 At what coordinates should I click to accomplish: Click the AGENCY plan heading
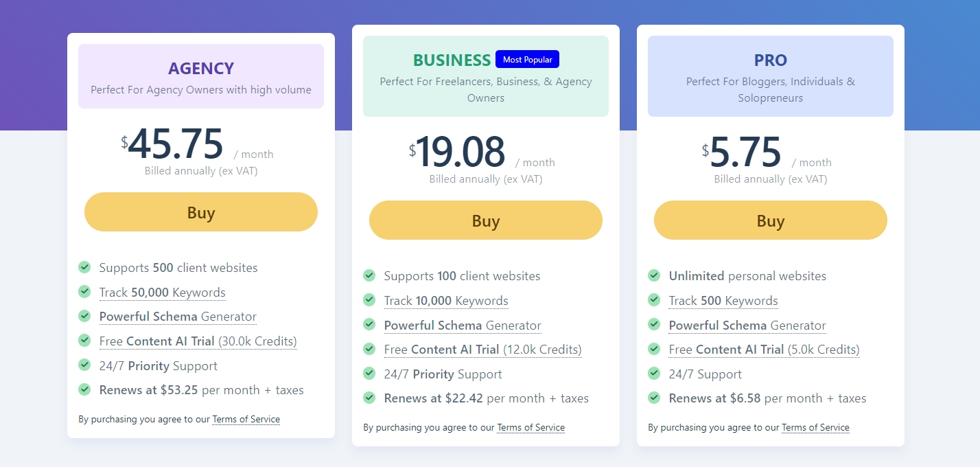201,69
